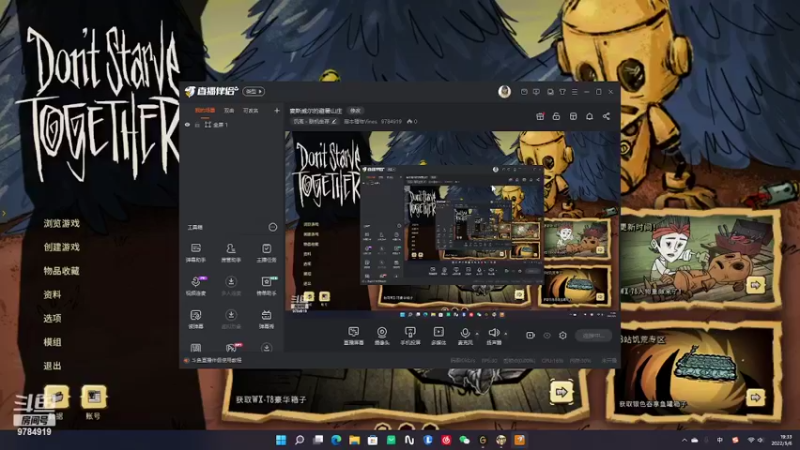
Task: Toggle the lock of 全屏 1 source
Action: coord(197,124)
